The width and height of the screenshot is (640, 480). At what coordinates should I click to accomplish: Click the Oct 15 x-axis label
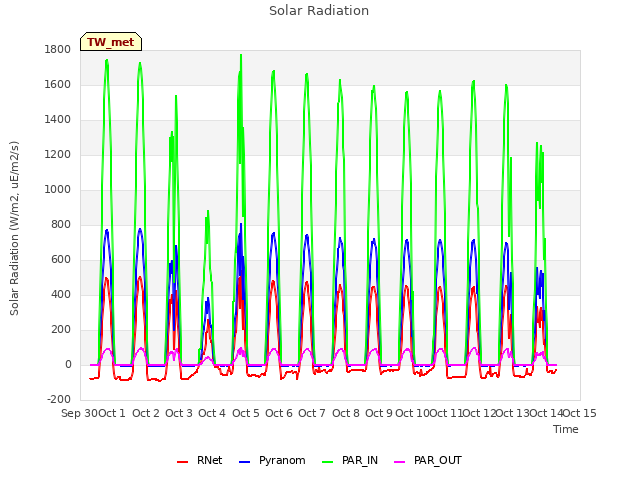click(580, 413)
